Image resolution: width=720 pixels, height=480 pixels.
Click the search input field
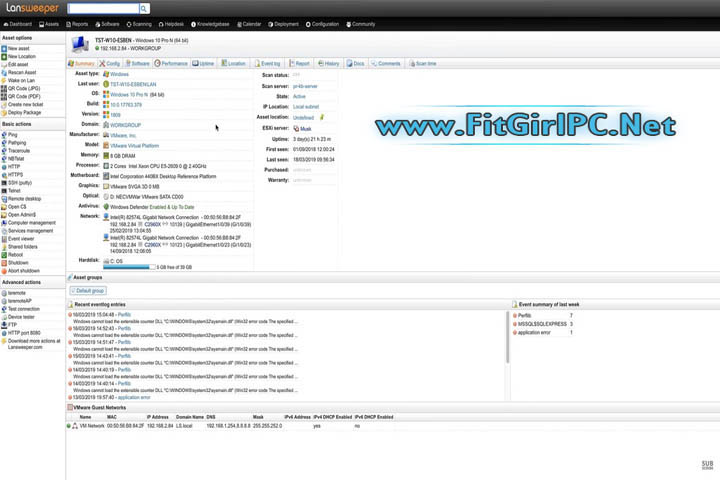tap(102, 9)
